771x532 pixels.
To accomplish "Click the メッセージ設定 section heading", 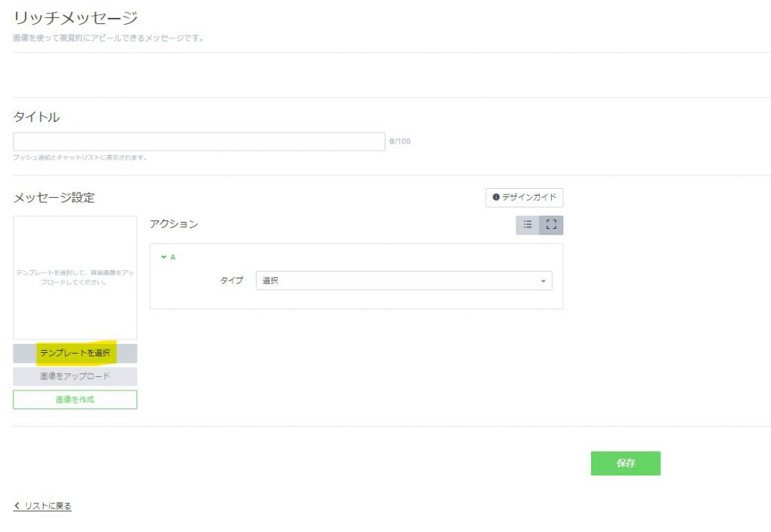I will tap(54, 198).
